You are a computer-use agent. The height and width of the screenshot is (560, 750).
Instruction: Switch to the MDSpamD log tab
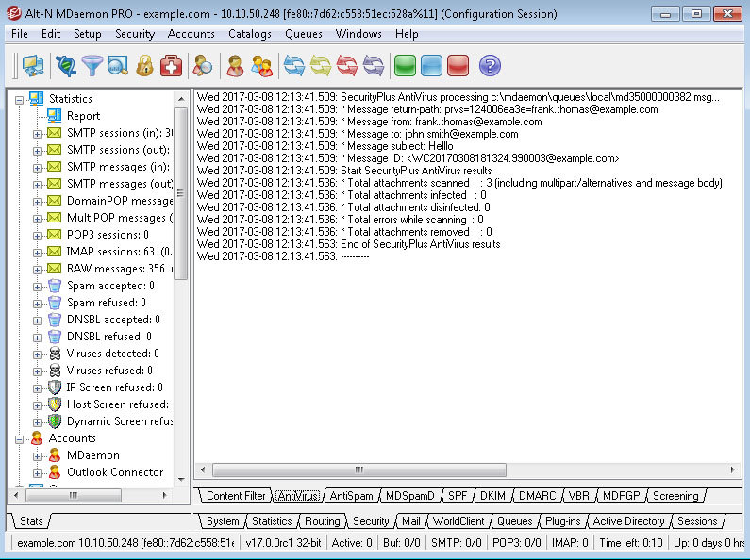[410, 496]
